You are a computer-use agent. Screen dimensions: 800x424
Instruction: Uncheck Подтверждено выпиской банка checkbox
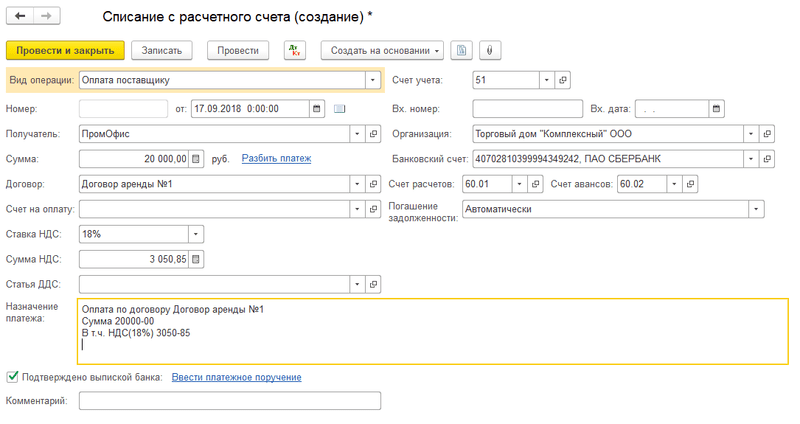coord(12,377)
